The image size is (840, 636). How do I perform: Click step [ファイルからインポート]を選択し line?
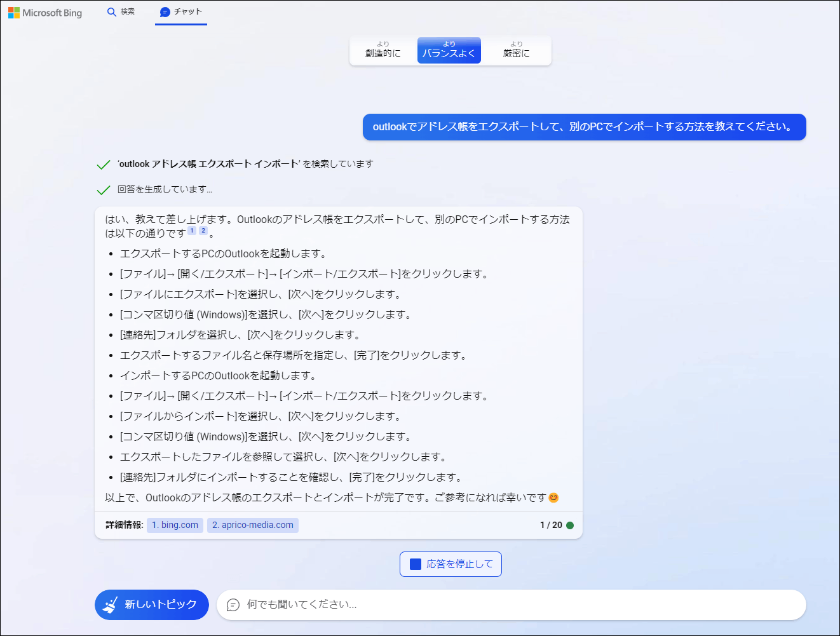click(261, 416)
